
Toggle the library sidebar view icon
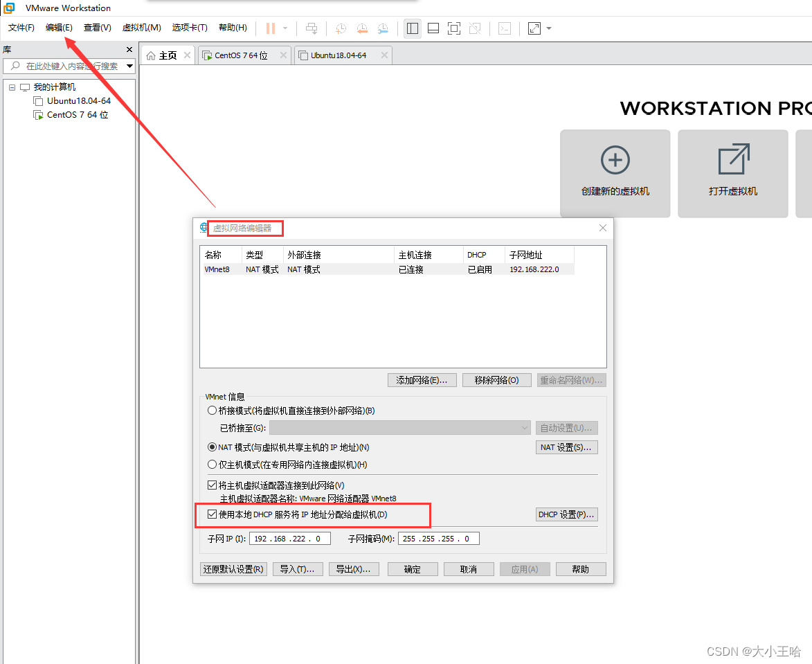(x=413, y=28)
